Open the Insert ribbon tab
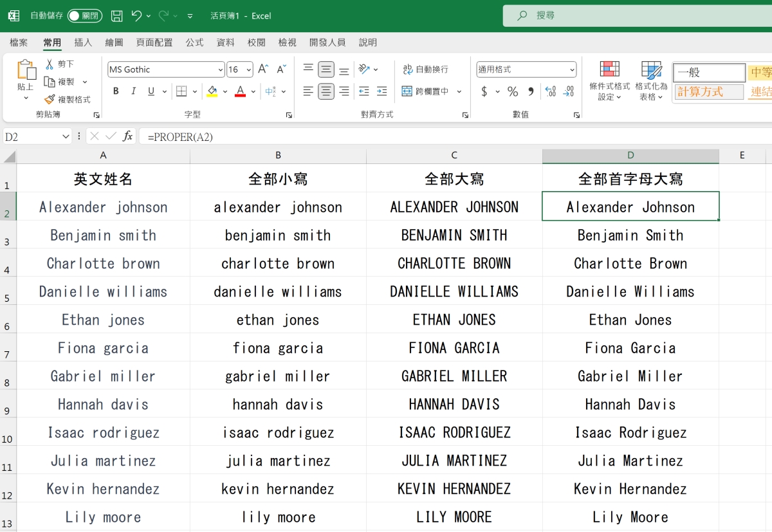The image size is (772, 532). point(83,42)
